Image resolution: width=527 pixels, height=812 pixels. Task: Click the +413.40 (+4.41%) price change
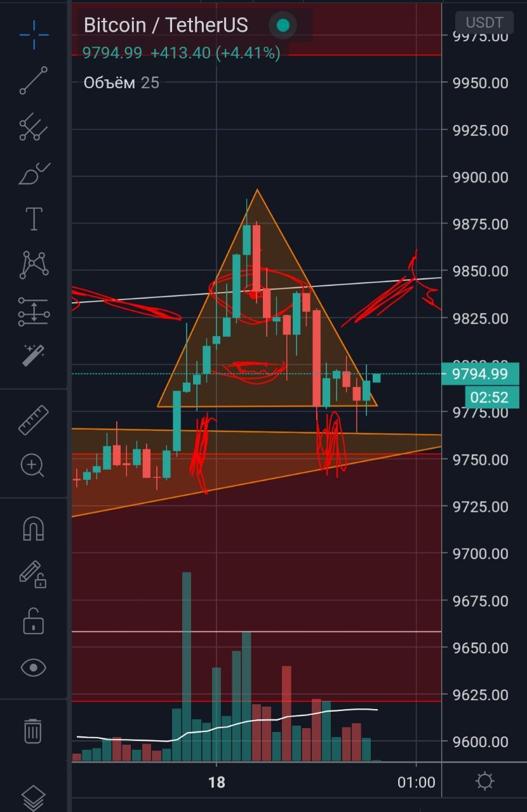(215, 53)
